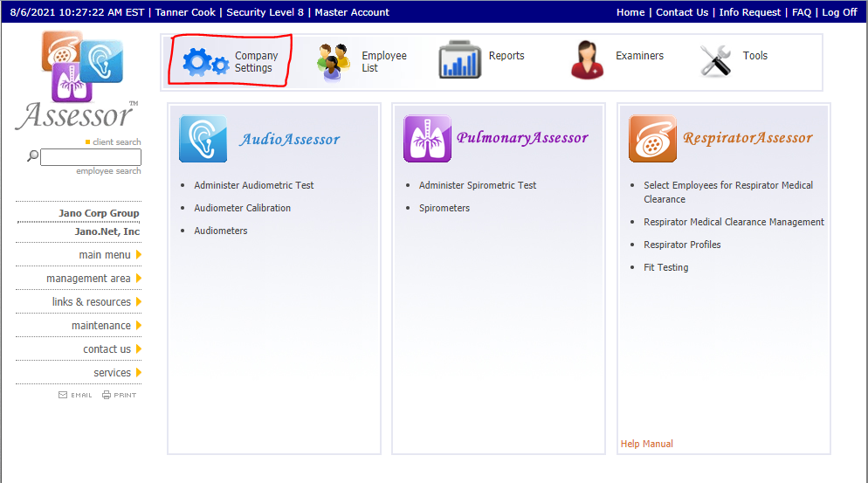Open the Reports bar chart icon
868x483 pixels.
tap(459, 59)
